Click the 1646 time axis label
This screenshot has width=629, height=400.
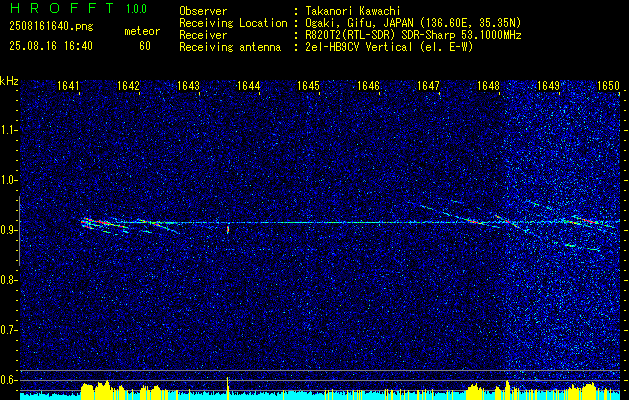click(368, 86)
